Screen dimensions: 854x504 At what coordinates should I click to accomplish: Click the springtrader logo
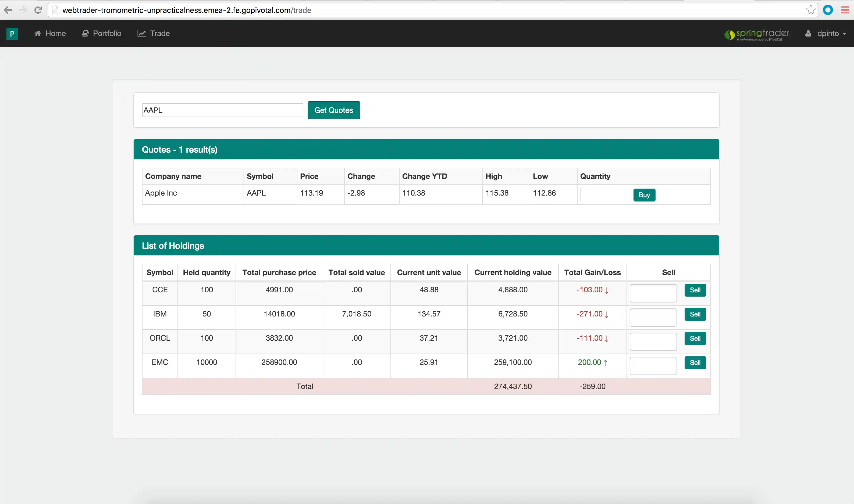[756, 34]
